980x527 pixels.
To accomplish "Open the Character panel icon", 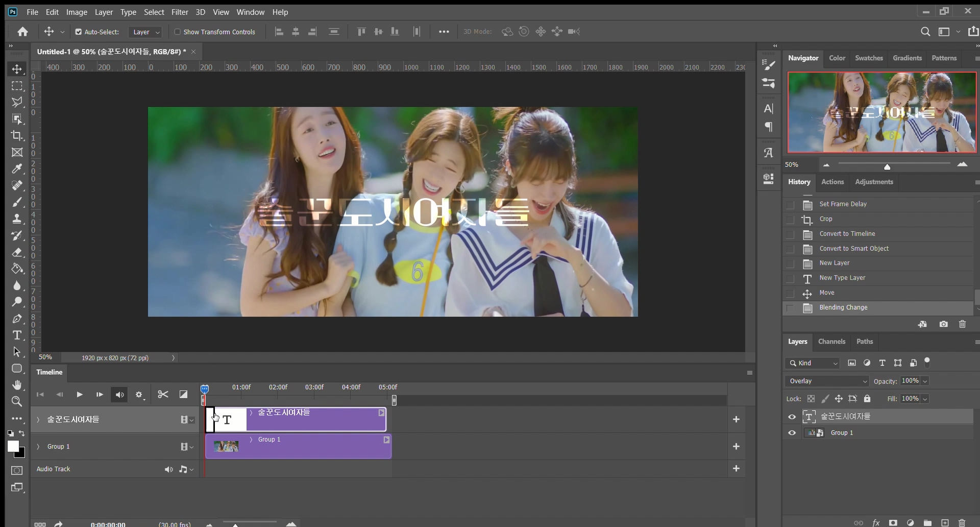I will coord(769,108).
